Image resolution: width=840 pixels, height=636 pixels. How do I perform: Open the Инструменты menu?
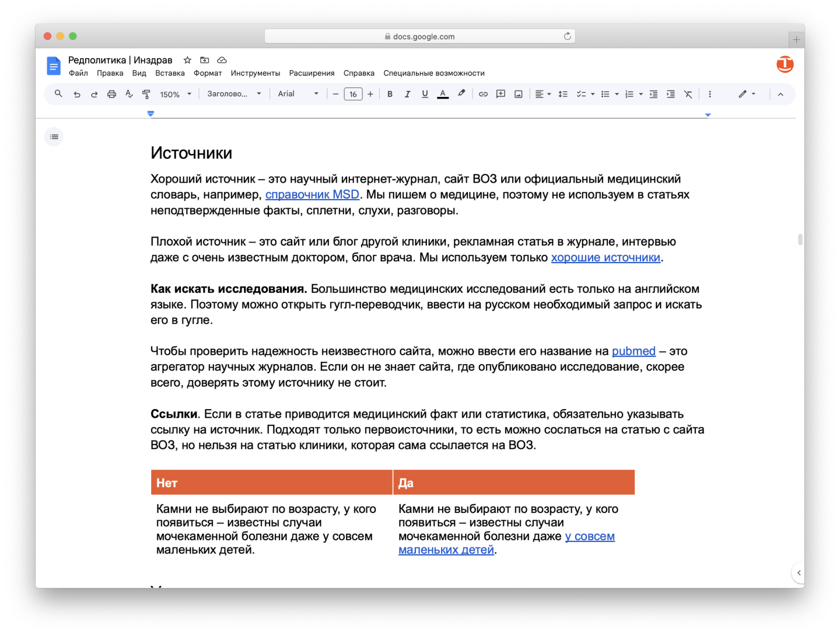point(255,73)
